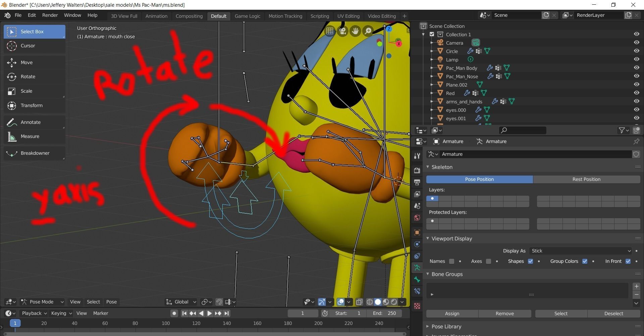Uncheck the Collection 1 checkbox
This screenshot has width=644, height=336.
[x=432, y=34]
